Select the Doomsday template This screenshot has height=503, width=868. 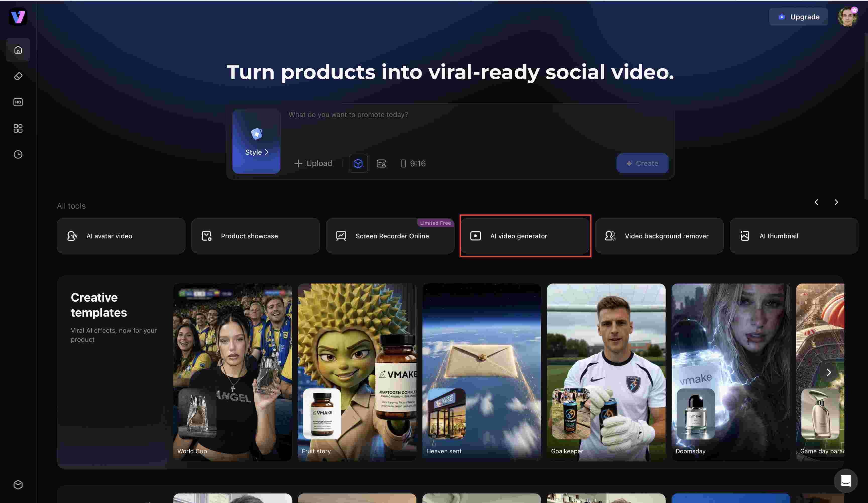click(731, 372)
